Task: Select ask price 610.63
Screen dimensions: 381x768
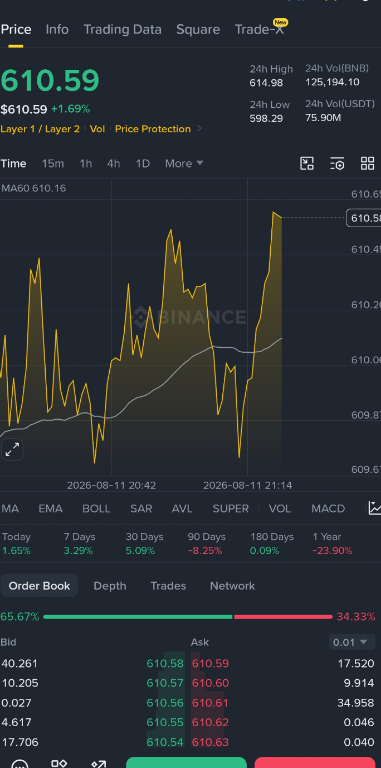Action: click(x=210, y=742)
